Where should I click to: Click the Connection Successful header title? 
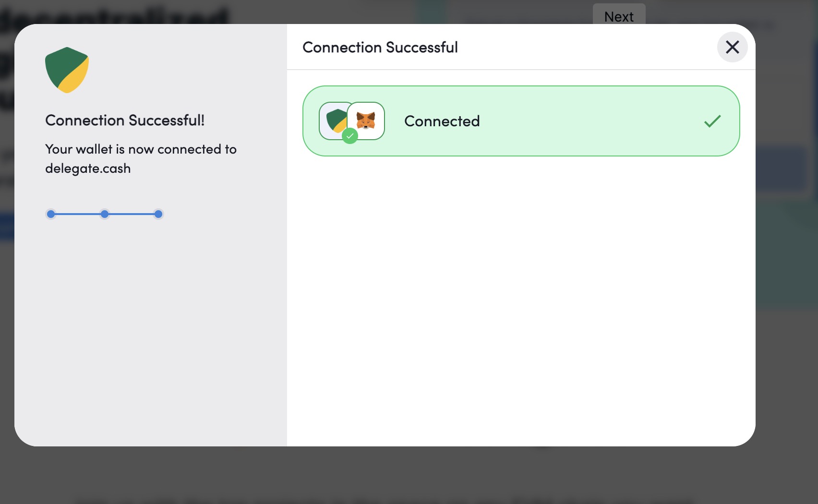click(x=380, y=47)
